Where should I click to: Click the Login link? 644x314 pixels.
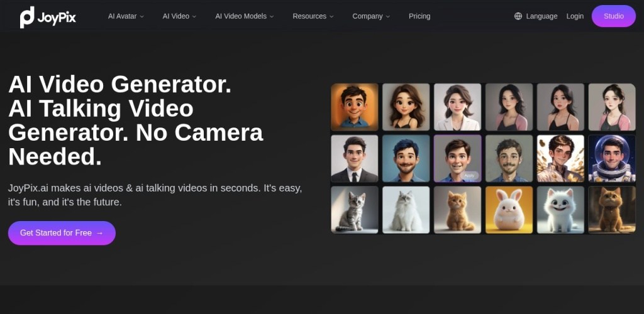tap(575, 16)
